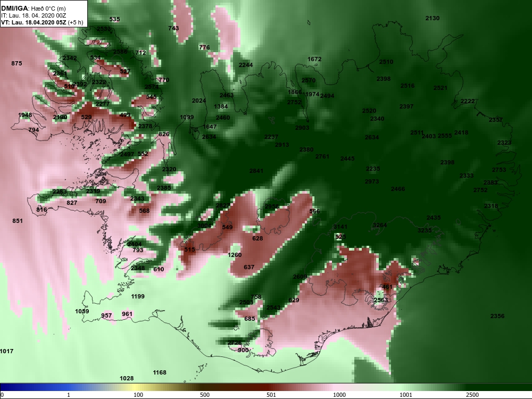Image resolution: width=532 pixels, height=399 pixels.
Task: Click the map value 2761
Action: tap(322, 157)
